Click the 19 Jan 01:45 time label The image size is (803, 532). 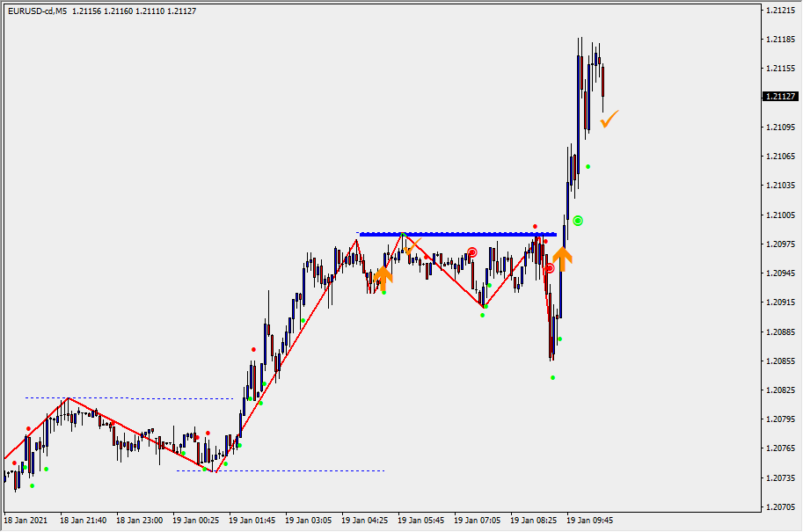click(x=252, y=521)
